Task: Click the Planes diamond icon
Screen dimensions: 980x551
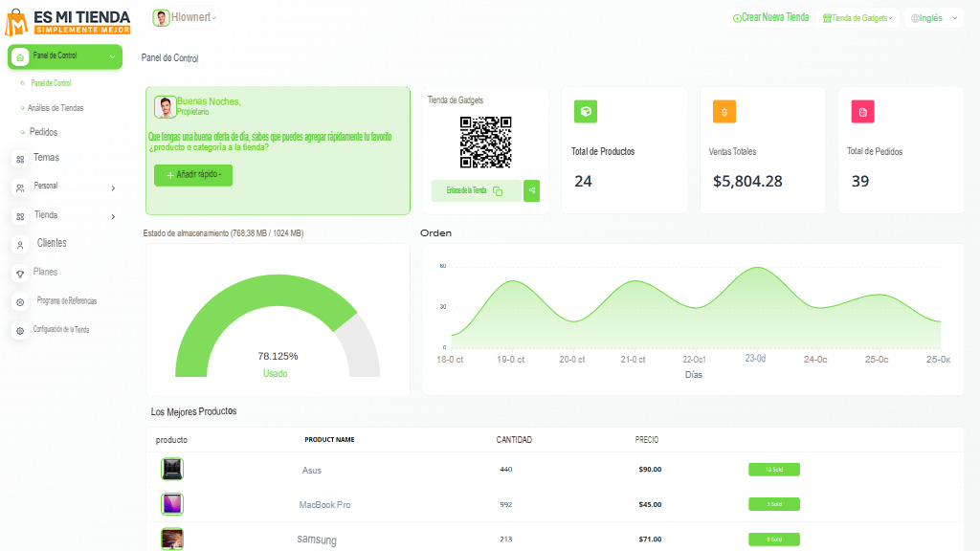Action: [20, 273]
